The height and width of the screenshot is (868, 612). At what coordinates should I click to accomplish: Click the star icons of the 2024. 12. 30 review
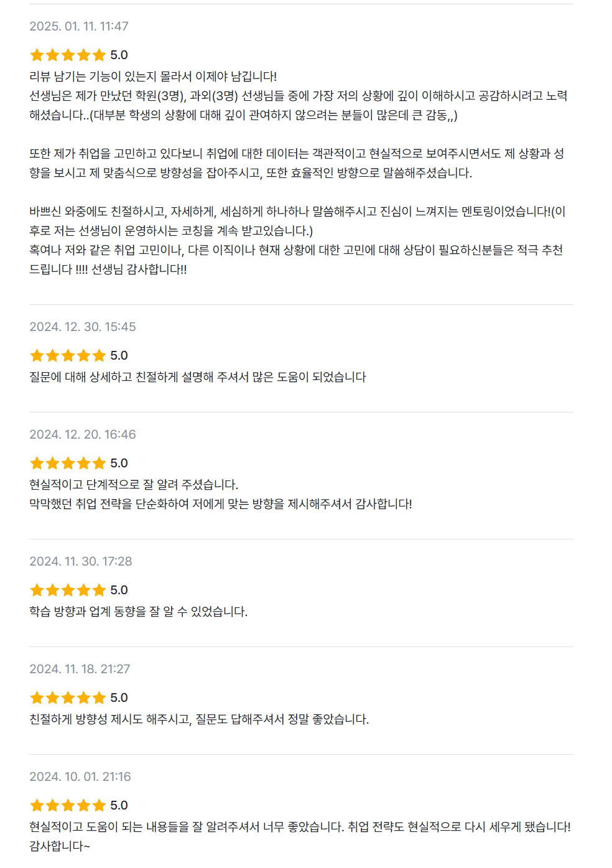(x=68, y=355)
